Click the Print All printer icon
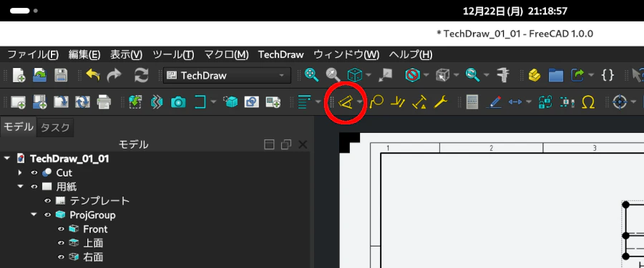 (x=104, y=101)
